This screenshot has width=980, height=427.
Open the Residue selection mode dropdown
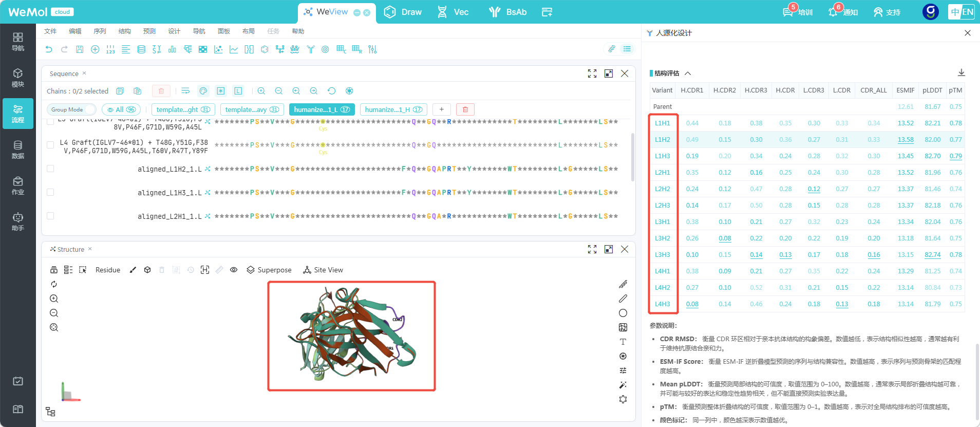pyautogui.click(x=108, y=270)
